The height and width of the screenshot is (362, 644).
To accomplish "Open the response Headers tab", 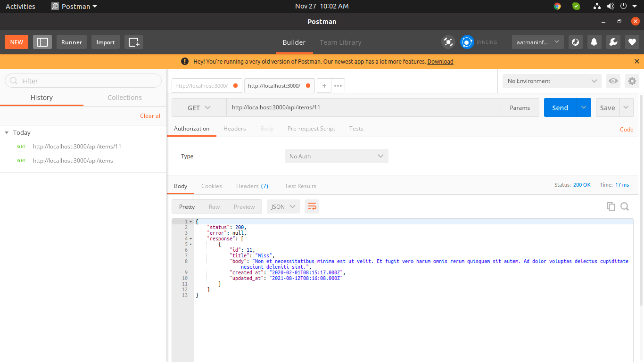I will (252, 186).
